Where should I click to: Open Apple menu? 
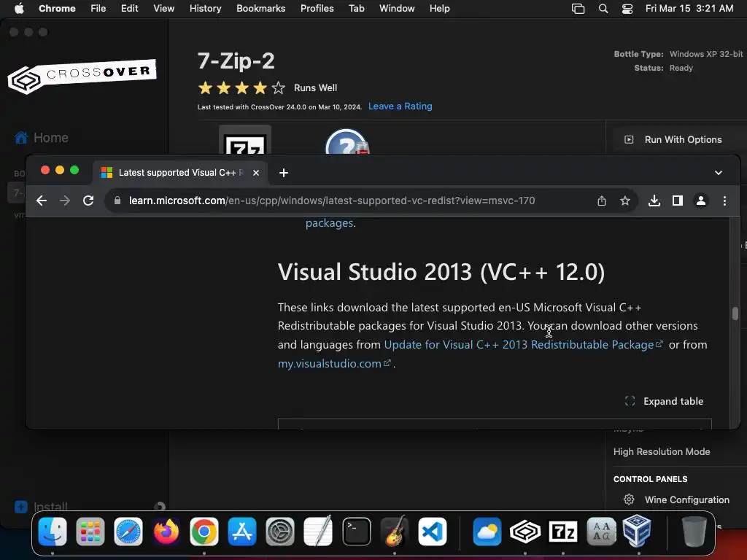[x=19, y=8]
